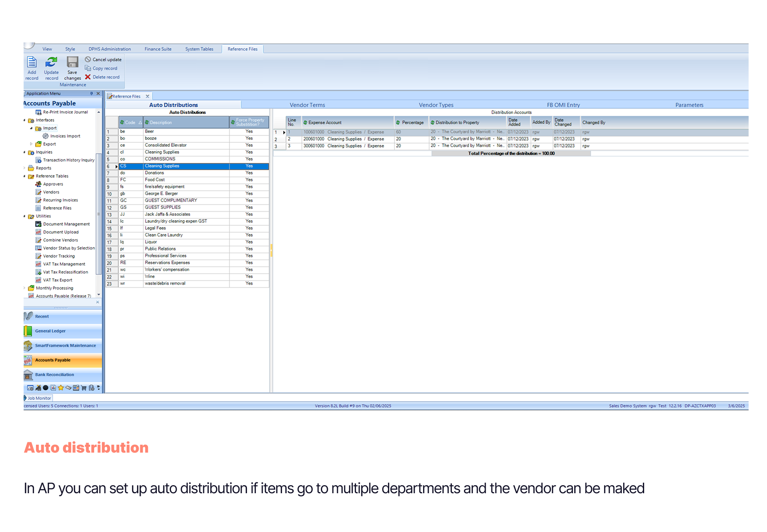Open Transaction History Inquiry
Viewport: 767px width, 532px height.
tap(65, 160)
